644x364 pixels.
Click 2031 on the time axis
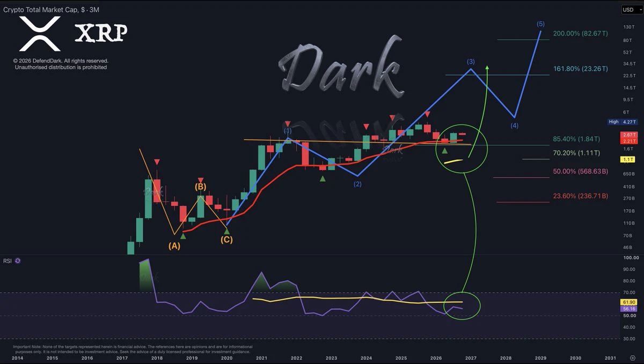point(610,358)
